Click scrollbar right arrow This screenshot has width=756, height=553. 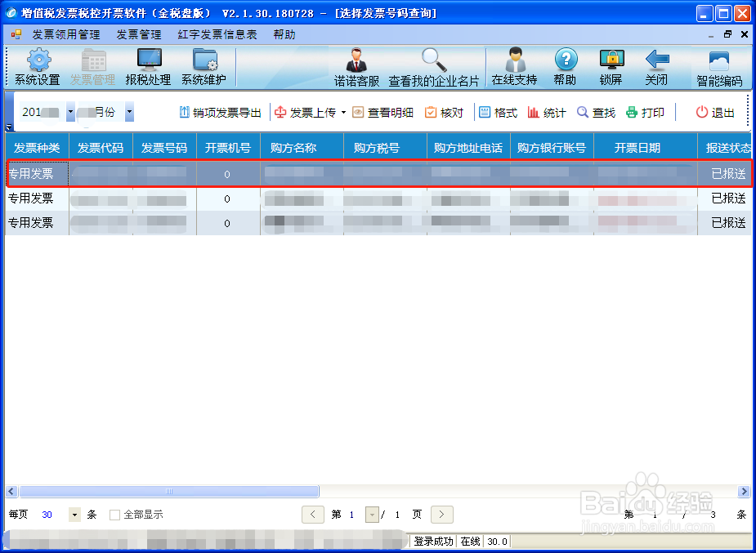tap(744, 492)
